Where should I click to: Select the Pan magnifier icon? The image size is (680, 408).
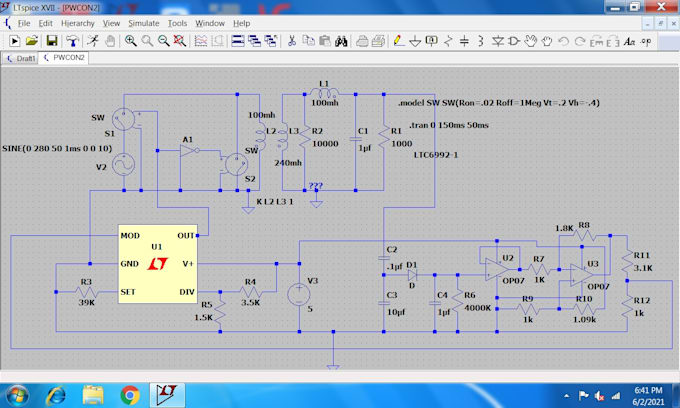[x=147, y=41]
